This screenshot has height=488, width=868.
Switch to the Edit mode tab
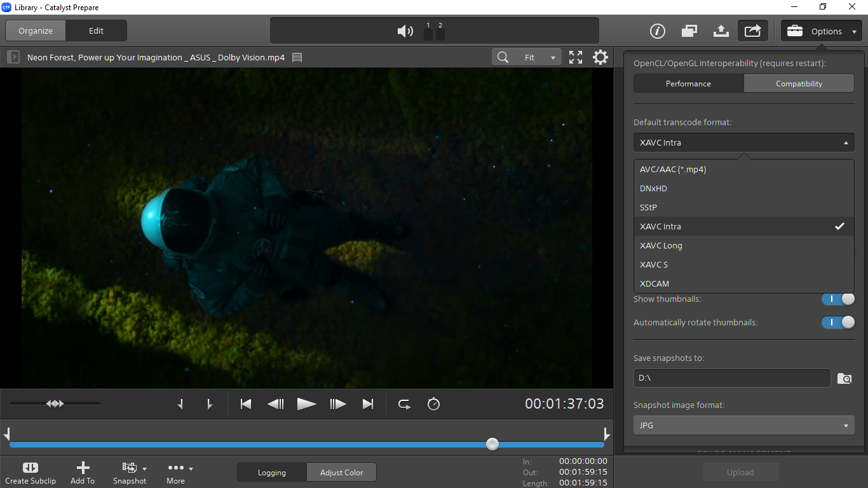click(x=96, y=30)
